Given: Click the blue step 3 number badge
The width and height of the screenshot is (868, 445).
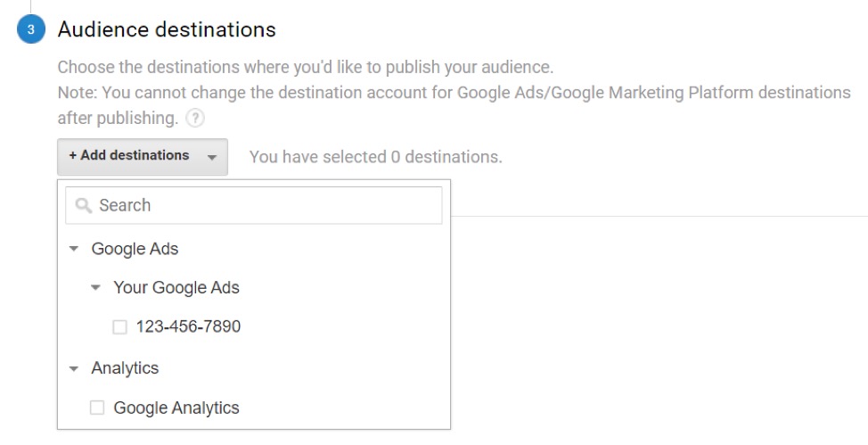Looking at the screenshot, I should click(30, 30).
